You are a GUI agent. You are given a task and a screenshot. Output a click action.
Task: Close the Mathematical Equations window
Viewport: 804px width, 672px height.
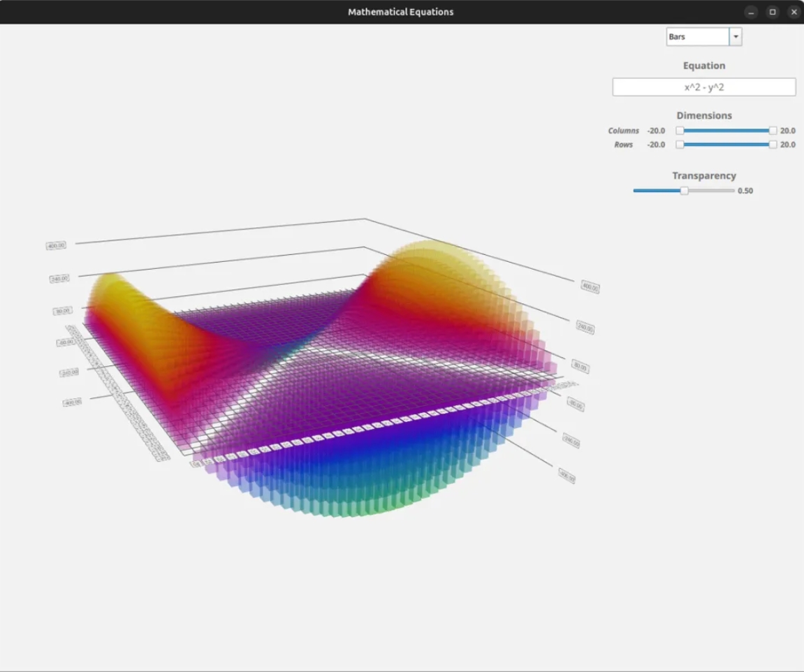coord(794,12)
